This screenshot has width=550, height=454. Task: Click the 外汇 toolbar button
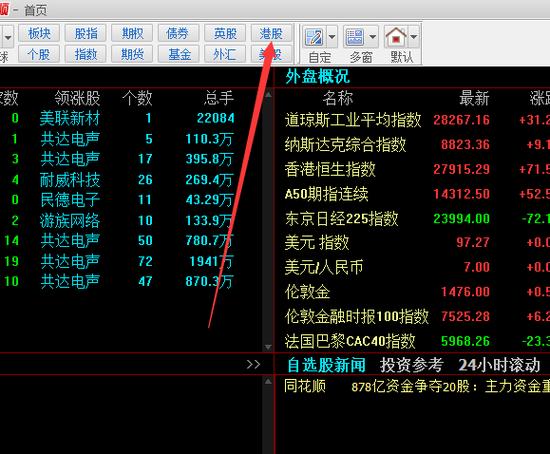[x=225, y=54]
